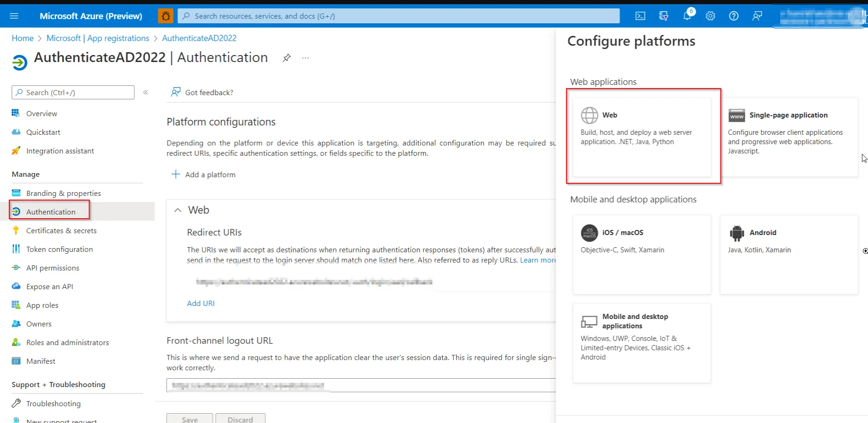Click the Troubleshooting wrench icon
This screenshot has height=423, width=868.
[16, 403]
